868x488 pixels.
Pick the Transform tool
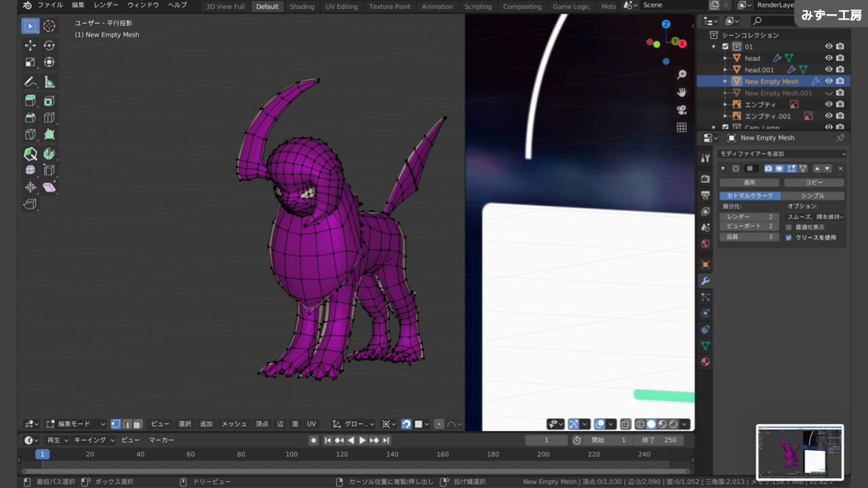point(50,62)
